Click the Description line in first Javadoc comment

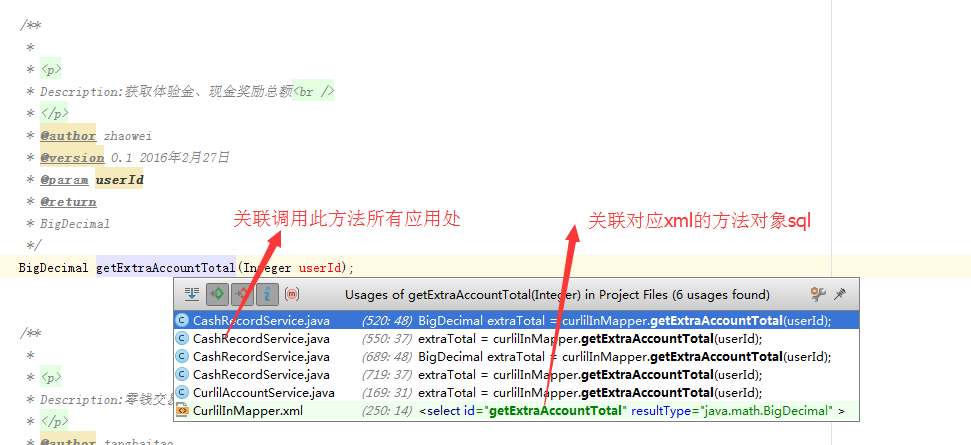point(186,92)
